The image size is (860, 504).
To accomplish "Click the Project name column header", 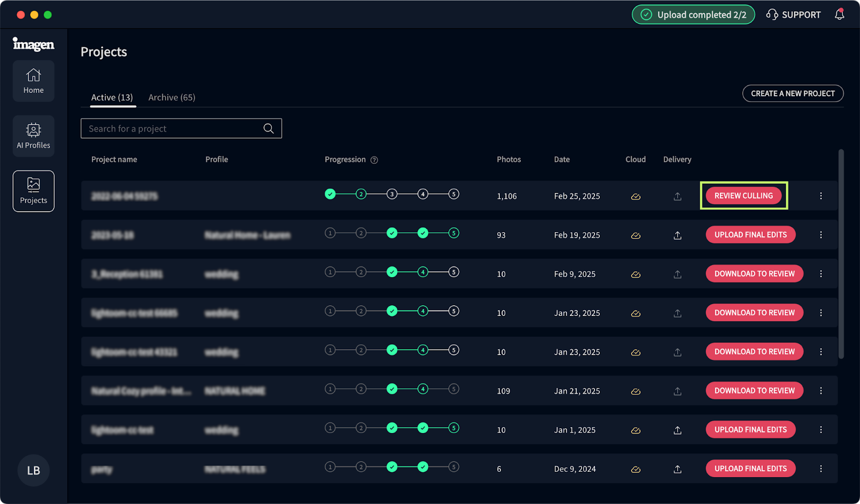I will (x=114, y=160).
